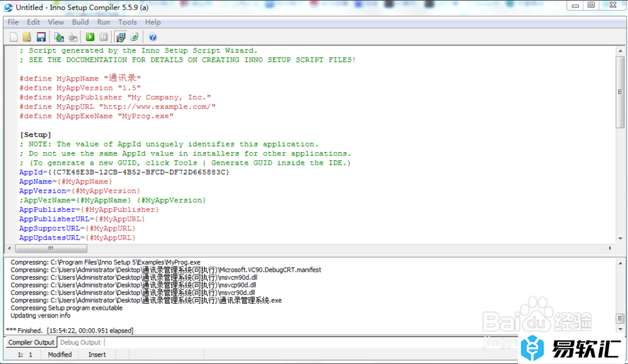
Task: Click the editor's horizontal scrollbar right arrow
Action: coord(610,248)
